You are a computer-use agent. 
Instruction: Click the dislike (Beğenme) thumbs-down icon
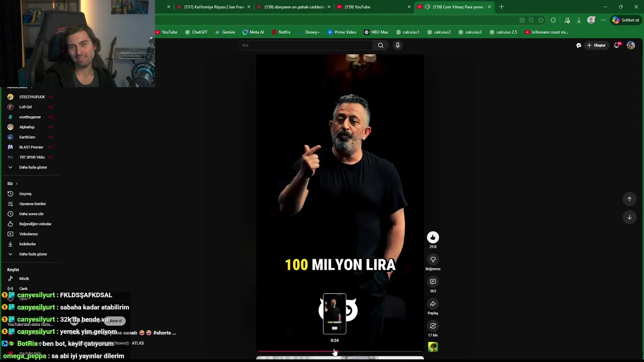[x=433, y=259]
